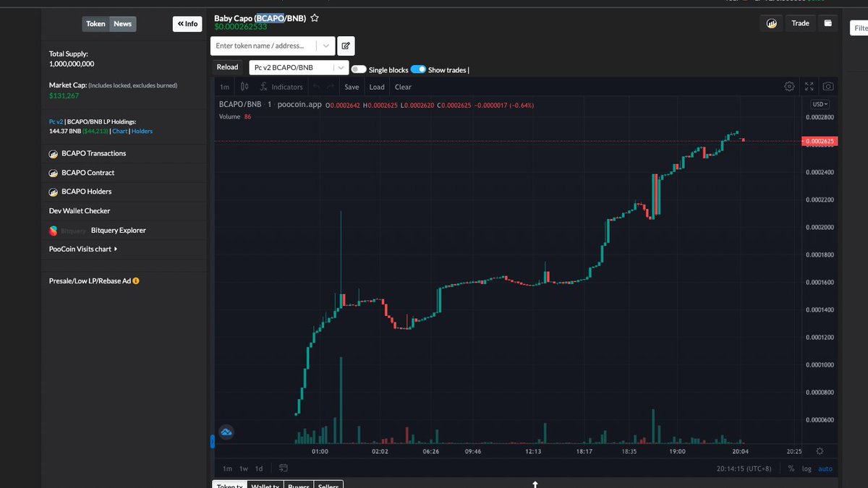Image resolution: width=868 pixels, height=488 pixels.
Task: Open the wallet icon next to Trade
Action: pyautogui.click(x=827, y=23)
